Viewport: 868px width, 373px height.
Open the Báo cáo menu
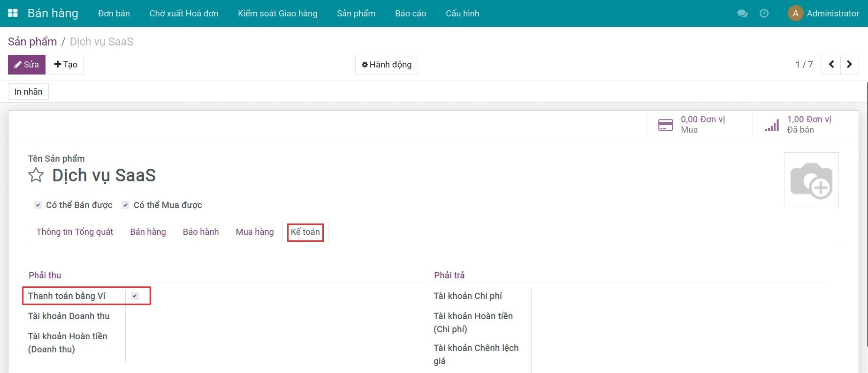(x=410, y=14)
